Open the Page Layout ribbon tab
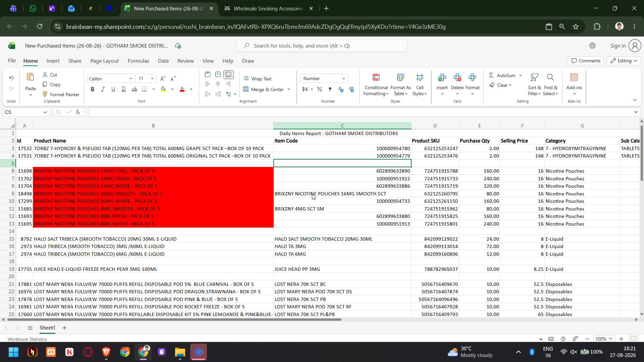The height and width of the screenshot is (362, 644). click(104, 61)
